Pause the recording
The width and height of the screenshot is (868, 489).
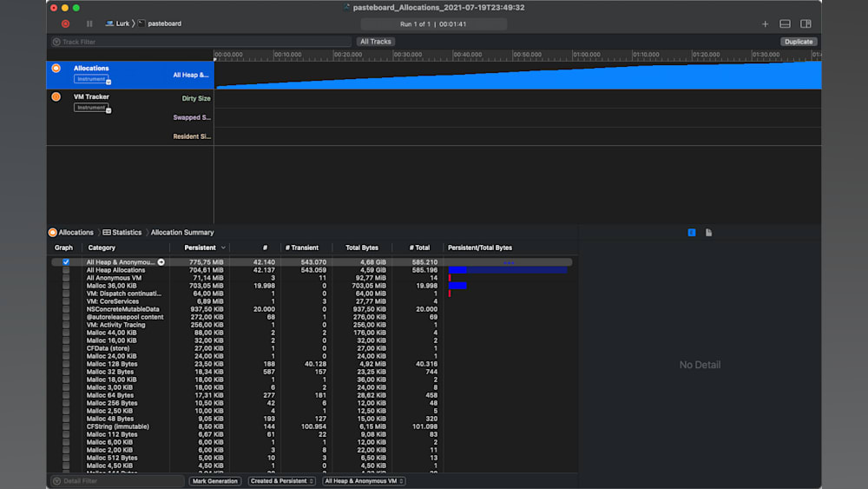pos(89,23)
